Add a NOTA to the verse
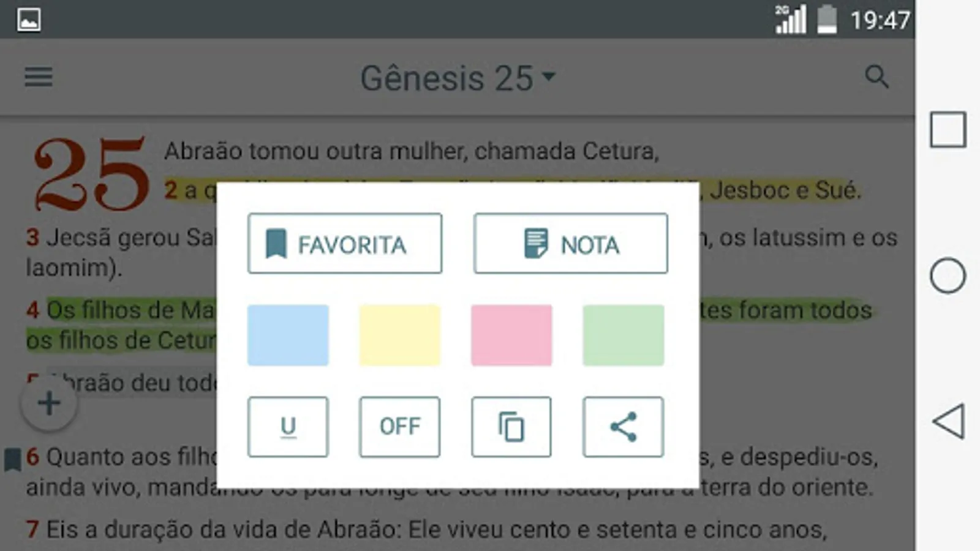The image size is (980, 551). [570, 244]
